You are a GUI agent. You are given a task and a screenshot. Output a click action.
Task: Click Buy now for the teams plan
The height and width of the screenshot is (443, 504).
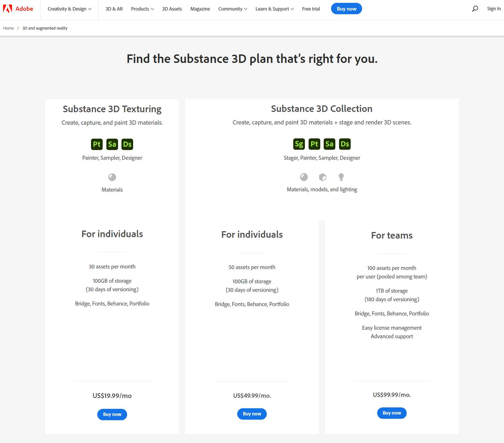(x=392, y=413)
